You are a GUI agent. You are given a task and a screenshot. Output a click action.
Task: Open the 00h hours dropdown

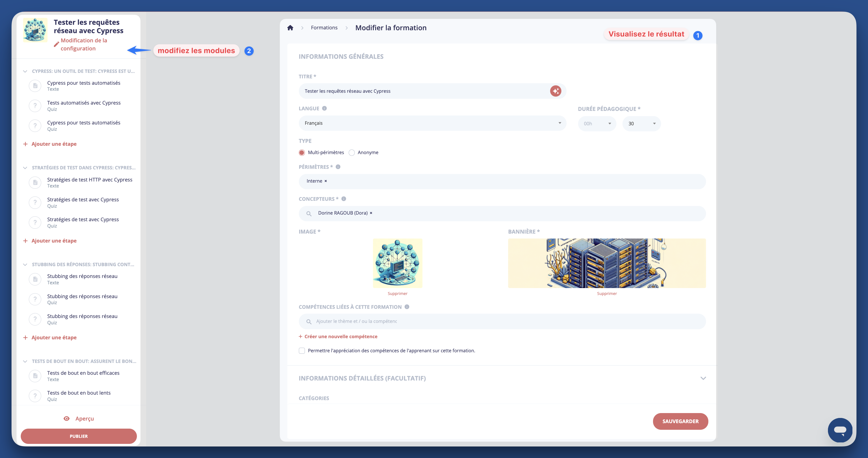click(x=597, y=124)
